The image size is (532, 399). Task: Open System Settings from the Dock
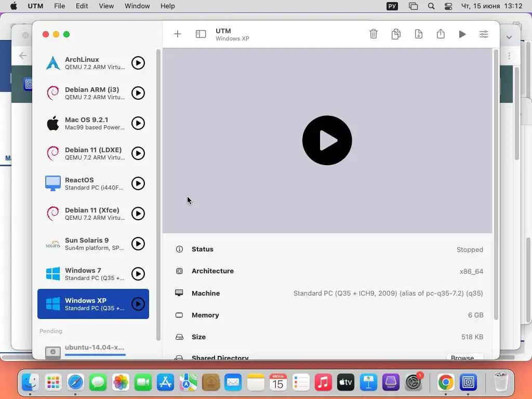[x=414, y=382]
